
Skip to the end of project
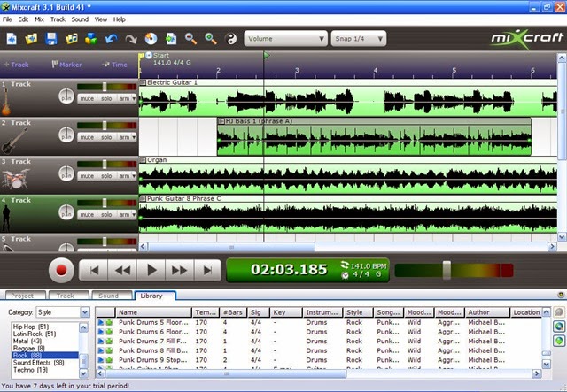click(x=207, y=270)
